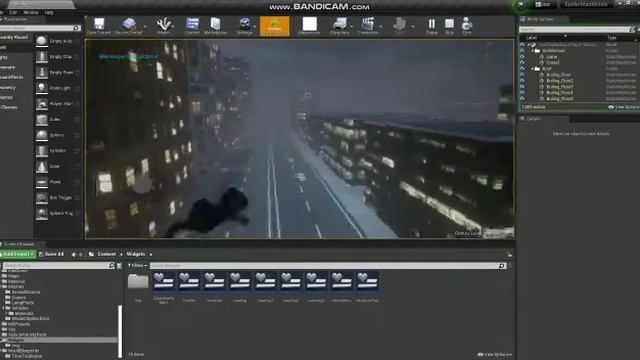Open the Edit menu
The image size is (640, 360).
[13, 13]
